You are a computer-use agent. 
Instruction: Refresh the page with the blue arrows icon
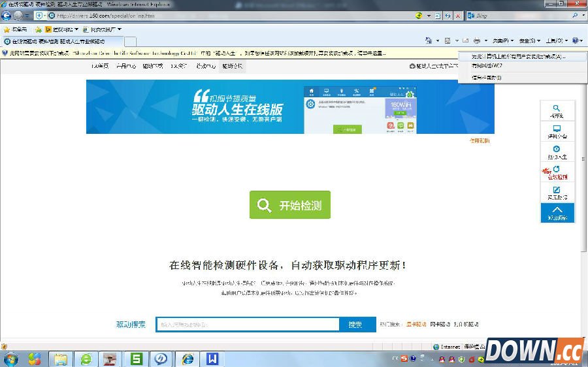(x=448, y=16)
